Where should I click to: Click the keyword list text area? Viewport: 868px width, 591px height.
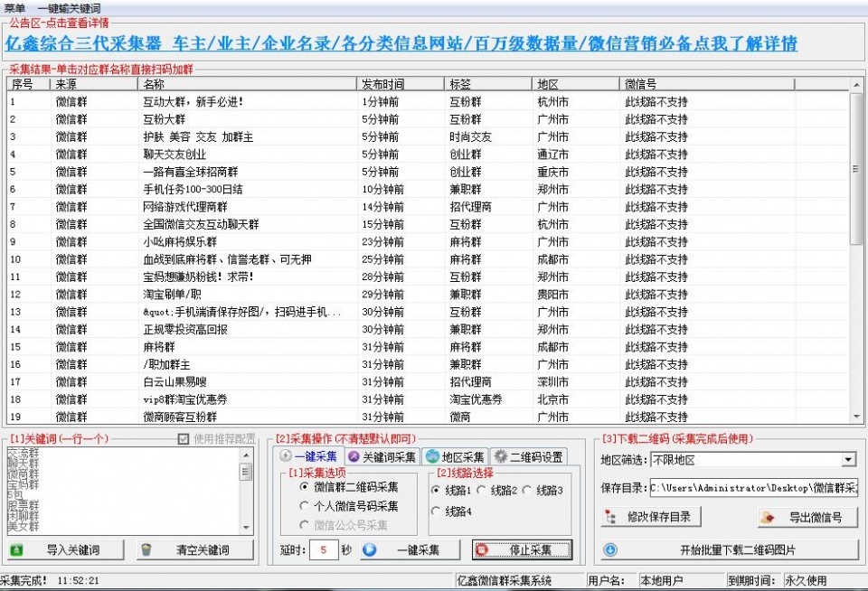click(x=123, y=491)
